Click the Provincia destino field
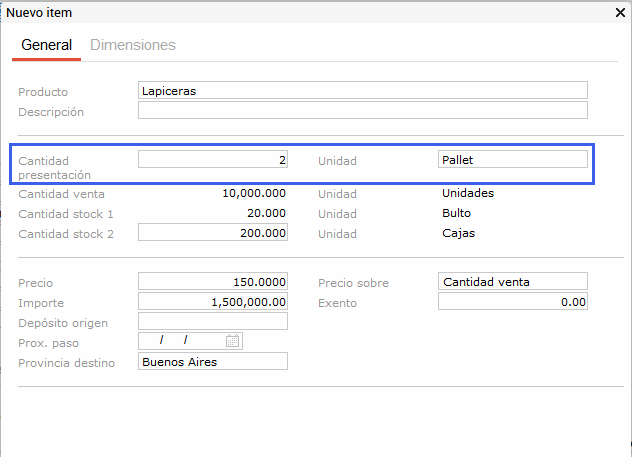 pyautogui.click(x=213, y=361)
